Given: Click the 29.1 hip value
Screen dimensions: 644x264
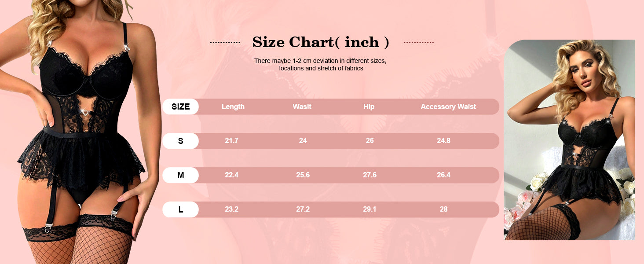Looking at the screenshot, I should [x=370, y=209].
